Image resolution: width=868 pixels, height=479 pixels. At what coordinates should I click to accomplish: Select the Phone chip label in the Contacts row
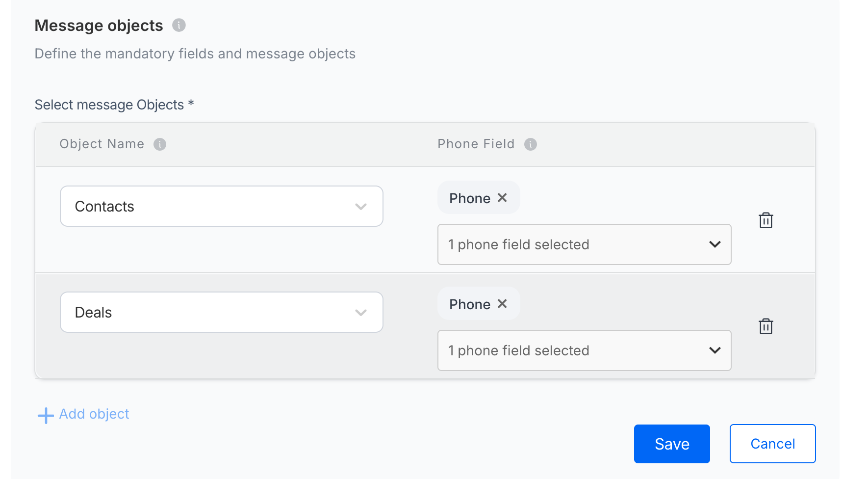click(470, 198)
